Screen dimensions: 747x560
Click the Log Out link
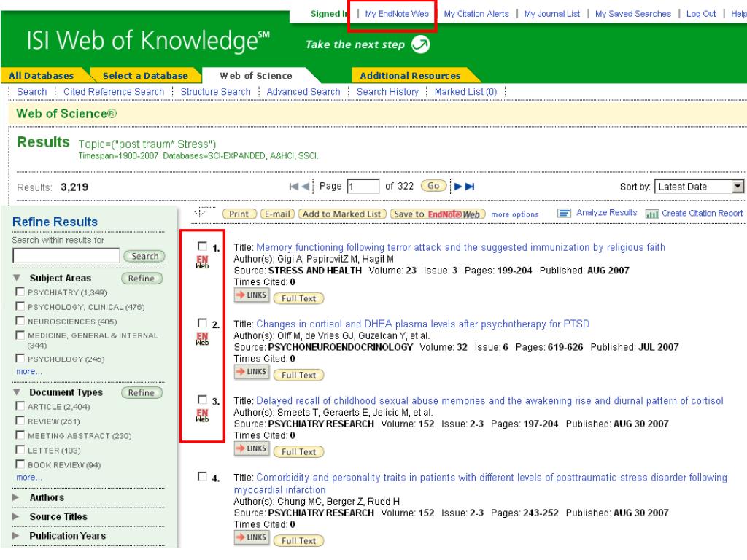[701, 15]
